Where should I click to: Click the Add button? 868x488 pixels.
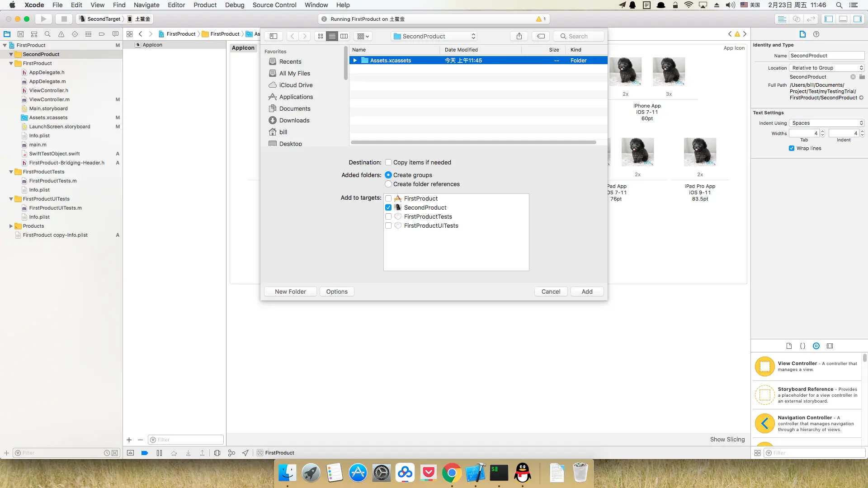587,292
